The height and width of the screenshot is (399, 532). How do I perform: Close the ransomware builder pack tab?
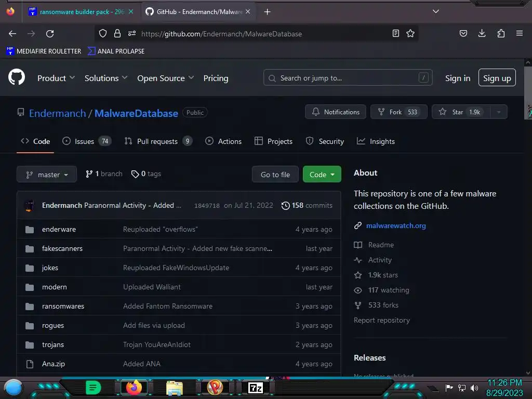click(131, 12)
